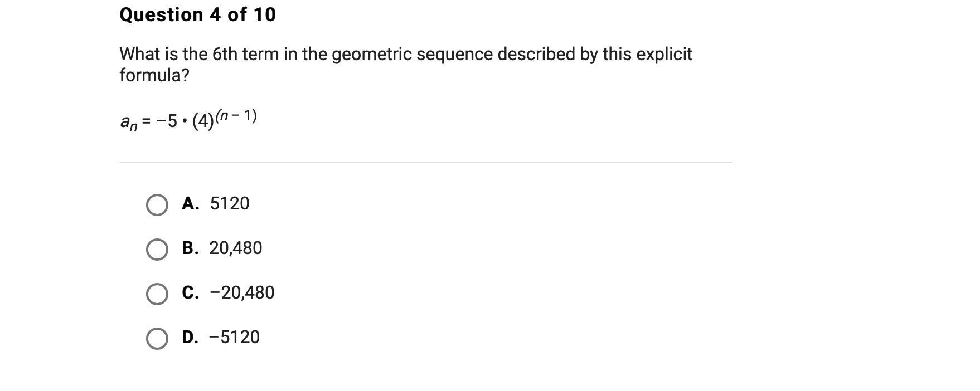Choose the radio button for answer C
Image resolution: width=980 pixels, height=391 pixels.
tap(157, 294)
